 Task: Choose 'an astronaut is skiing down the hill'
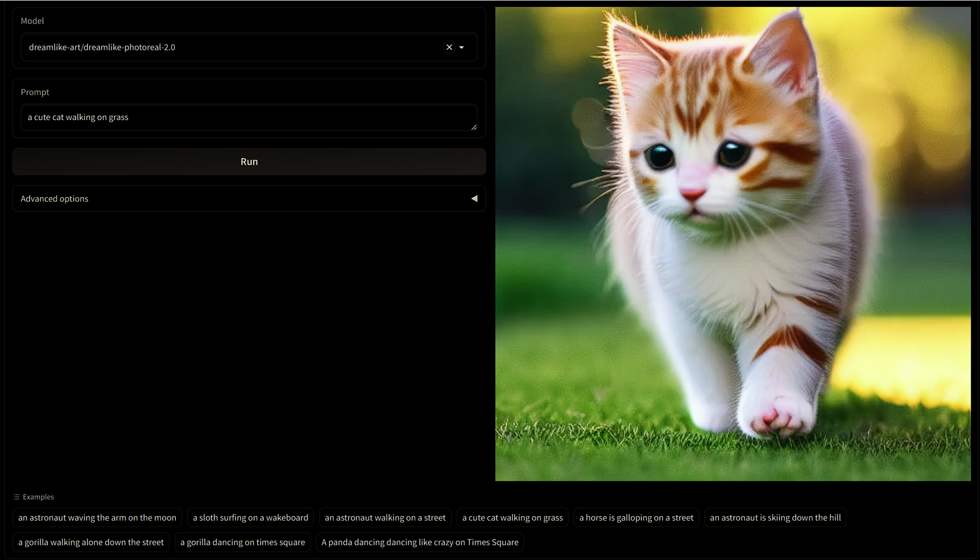point(775,518)
